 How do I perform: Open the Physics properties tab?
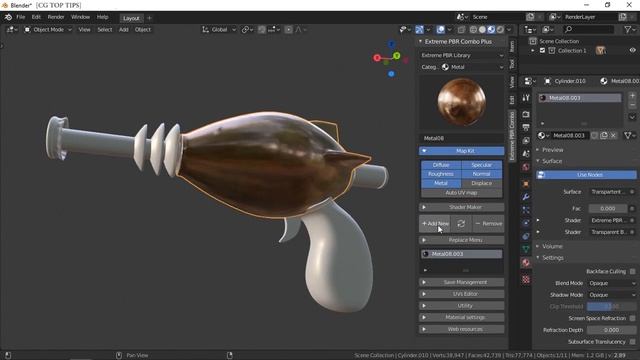pyautogui.click(x=526, y=223)
